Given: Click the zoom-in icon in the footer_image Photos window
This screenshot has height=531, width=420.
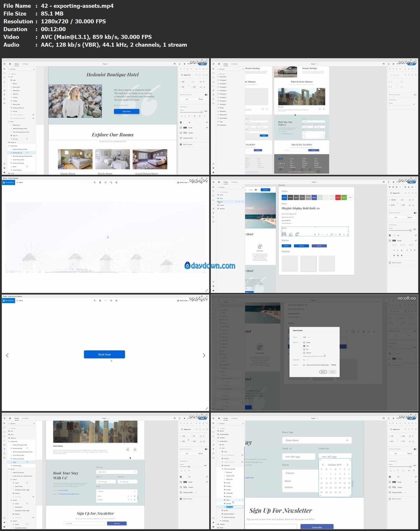Looking at the screenshot, I should coord(95,182).
